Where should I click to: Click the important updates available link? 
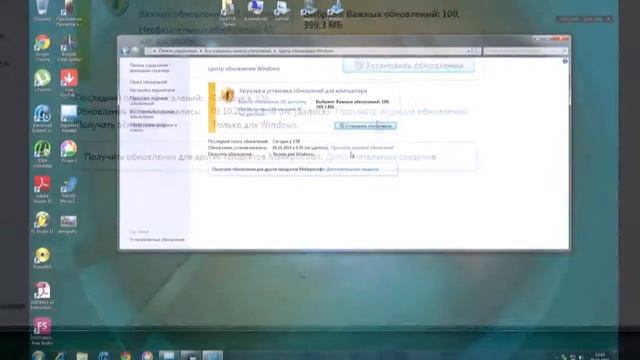[x=272, y=102]
